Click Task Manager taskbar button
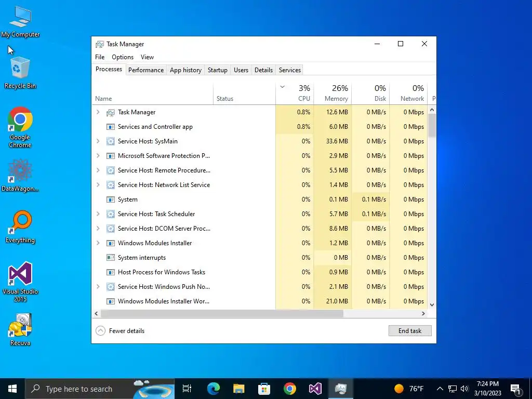The height and width of the screenshot is (399, 532). click(341, 389)
